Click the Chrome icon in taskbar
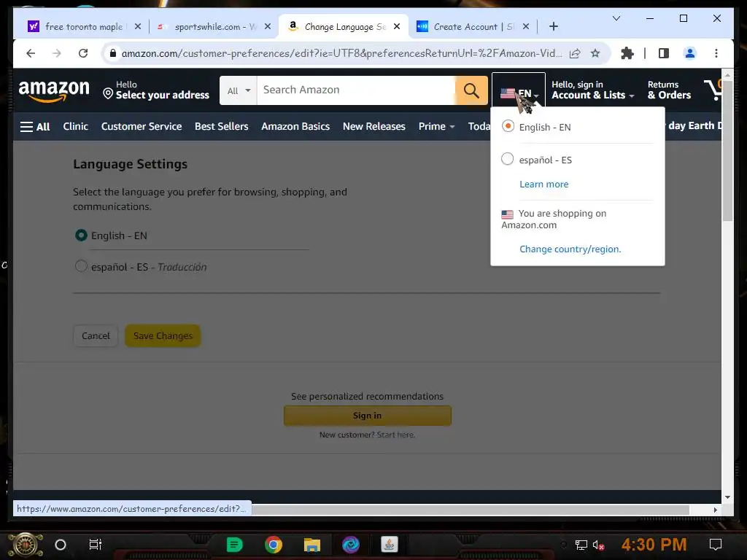The image size is (747, 560). pos(274,544)
